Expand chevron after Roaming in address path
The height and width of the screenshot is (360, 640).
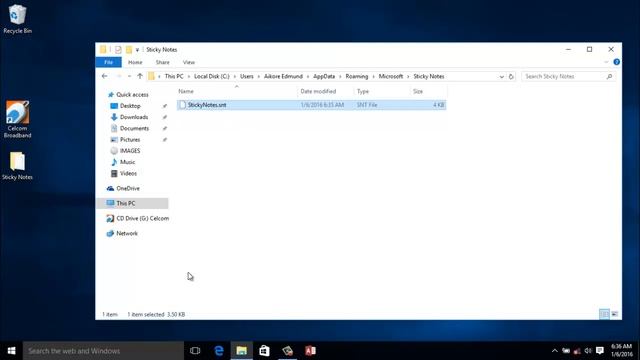pos(373,77)
